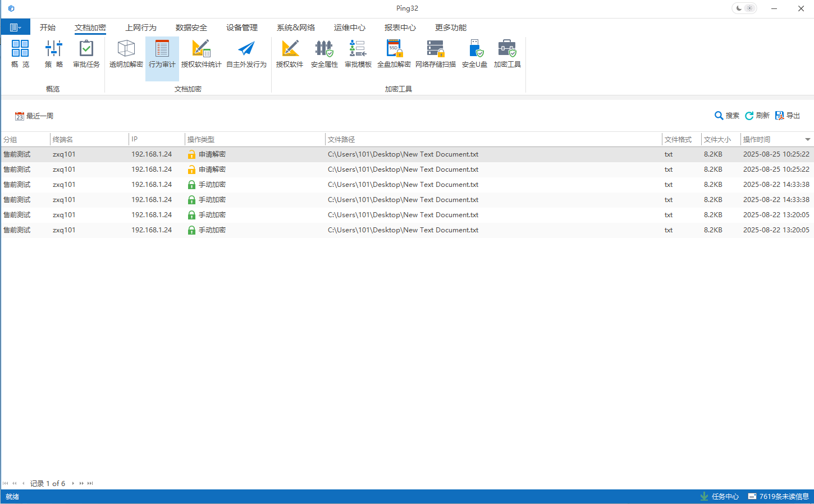This screenshot has height=504, width=814.
Task: Open the 7619条未读信息 unread messages
Action: [778, 497]
